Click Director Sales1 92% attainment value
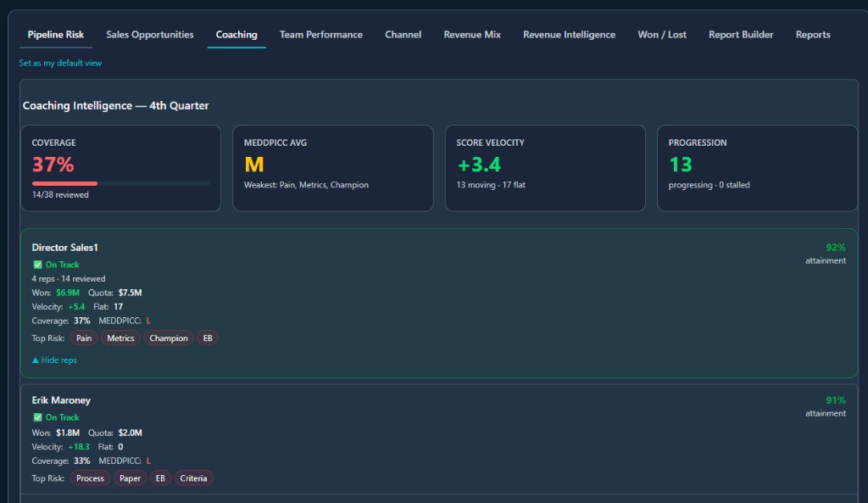 tap(835, 248)
